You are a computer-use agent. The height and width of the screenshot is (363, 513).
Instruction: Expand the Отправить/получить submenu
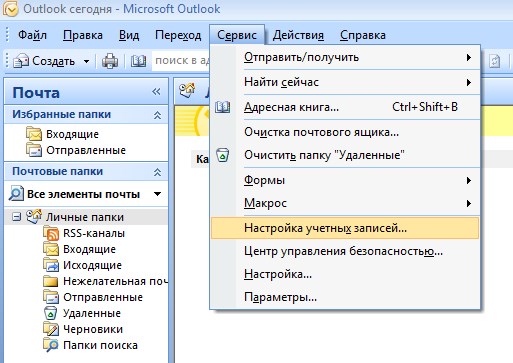(x=469, y=57)
